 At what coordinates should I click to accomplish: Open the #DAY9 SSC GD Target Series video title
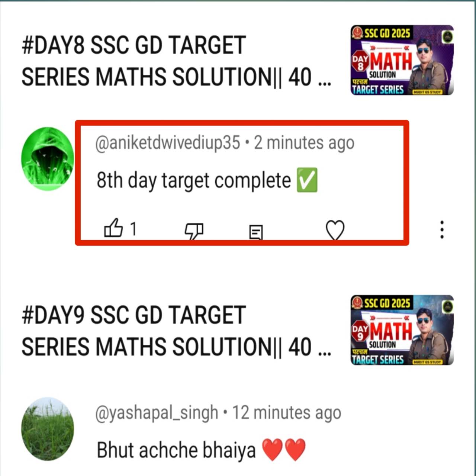(176, 331)
